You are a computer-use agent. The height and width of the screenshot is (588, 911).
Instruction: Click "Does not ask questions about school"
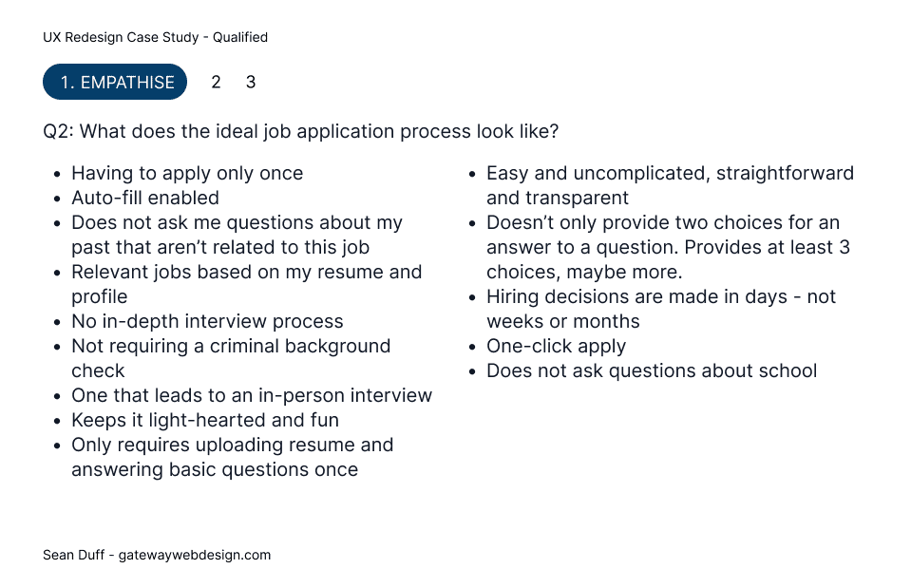tap(652, 370)
